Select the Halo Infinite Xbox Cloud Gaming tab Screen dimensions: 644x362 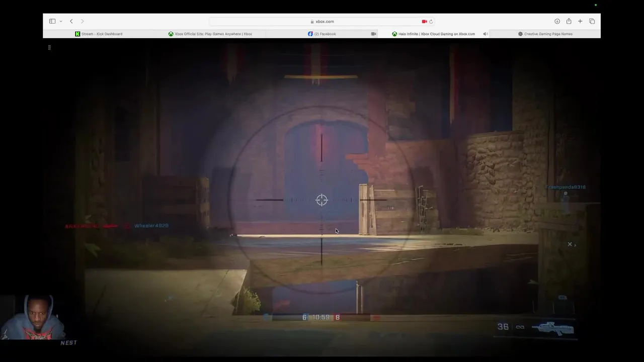[433, 34]
